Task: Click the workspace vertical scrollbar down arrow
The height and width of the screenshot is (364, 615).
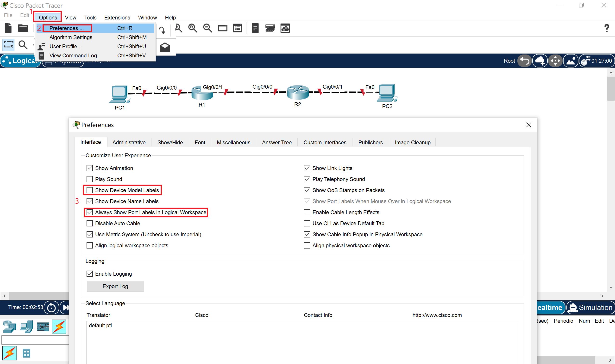Action: coord(611,288)
